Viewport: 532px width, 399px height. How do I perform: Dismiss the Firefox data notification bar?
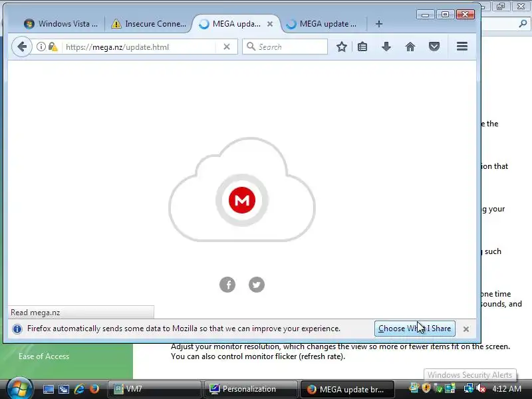[x=466, y=329]
